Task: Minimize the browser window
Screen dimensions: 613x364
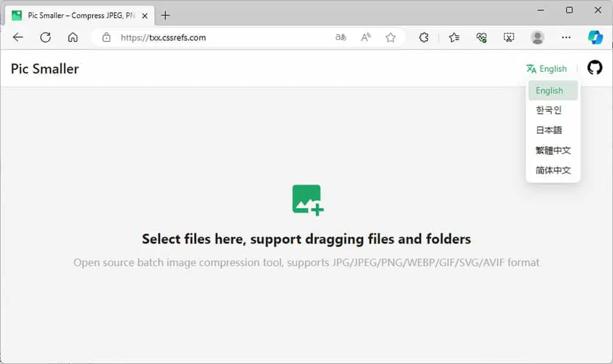Action: [x=541, y=11]
